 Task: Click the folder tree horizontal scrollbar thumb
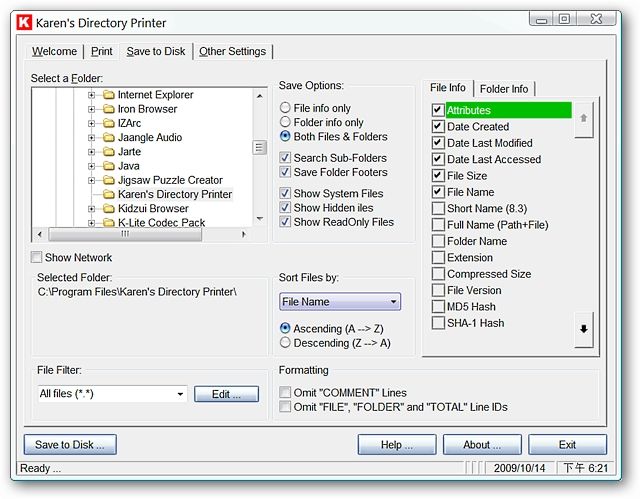125,234
